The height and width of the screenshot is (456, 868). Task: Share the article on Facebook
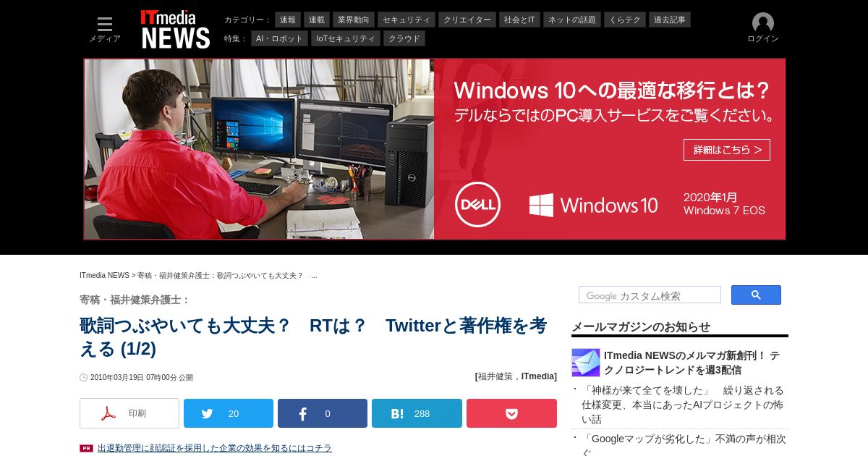pos(323,413)
